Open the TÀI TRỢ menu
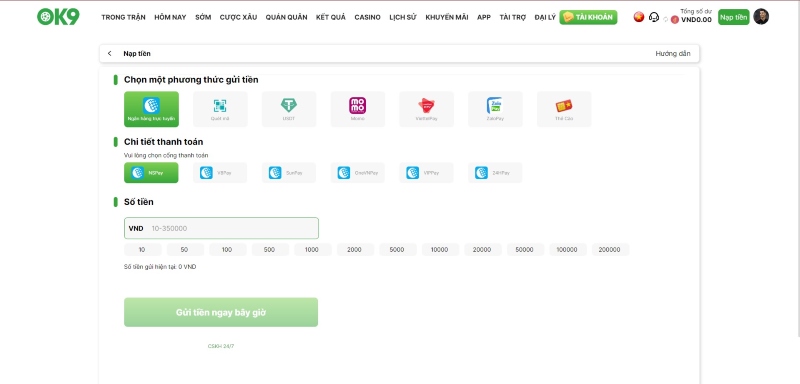The height and width of the screenshot is (384, 800). pyautogui.click(x=513, y=17)
